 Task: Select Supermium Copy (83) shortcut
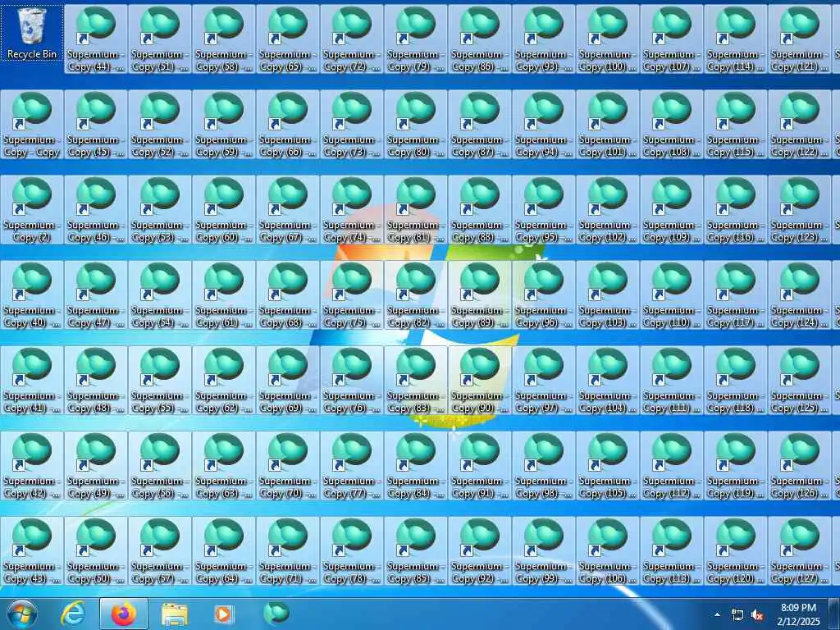click(x=416, y=381)
